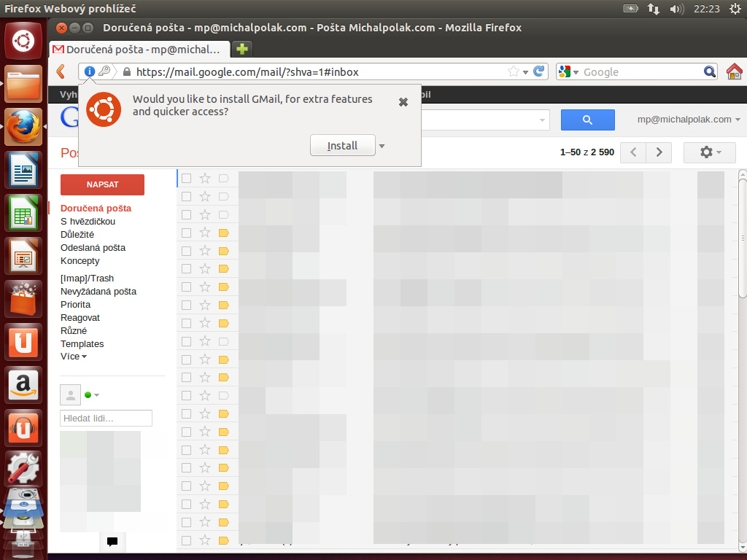
Task: Focus the Hledat lidi search field
Action: click(107, 418)
